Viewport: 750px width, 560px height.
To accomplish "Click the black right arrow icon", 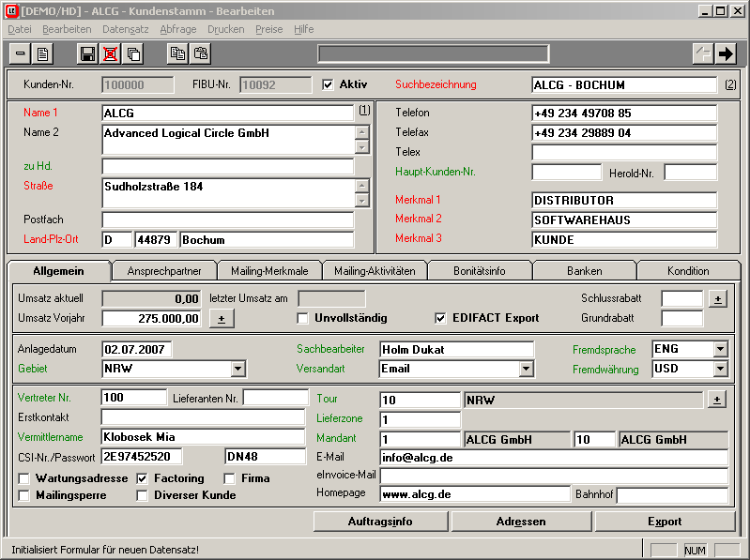I will [726, 53].
